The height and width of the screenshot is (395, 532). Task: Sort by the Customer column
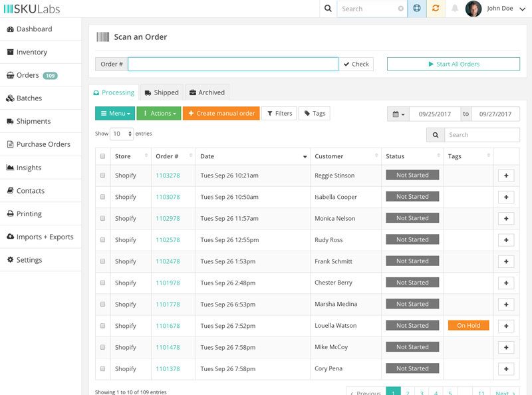tap(346, 156)
